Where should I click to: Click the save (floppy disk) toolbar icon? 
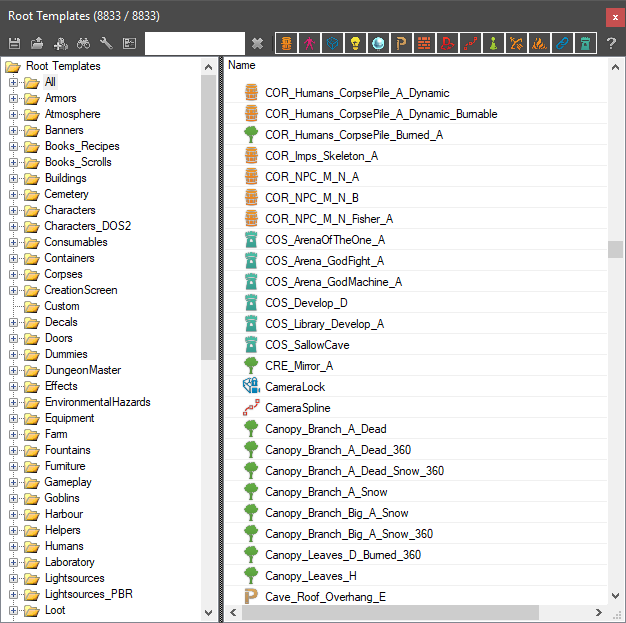[x=14, y=43]
